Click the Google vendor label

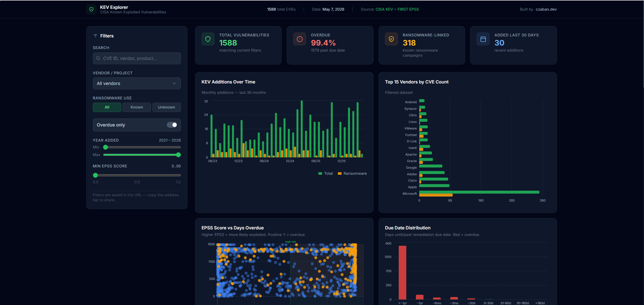coord(411,168)
